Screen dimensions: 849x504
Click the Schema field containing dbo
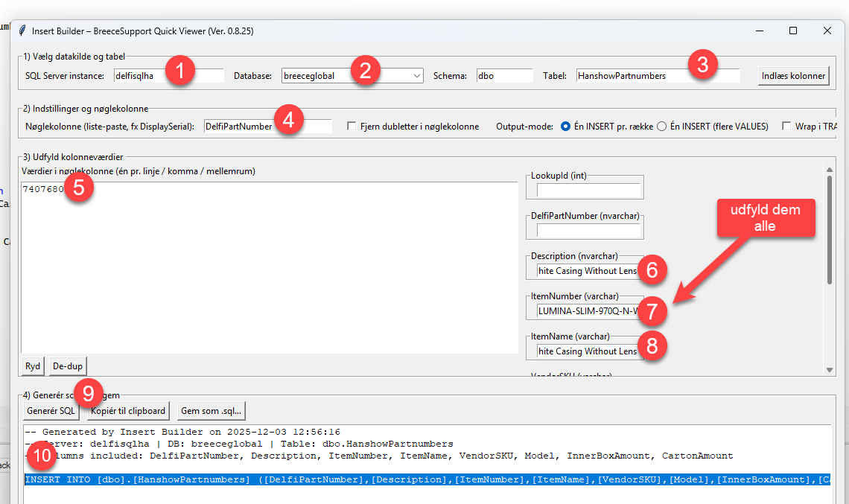click(x=505, y=76)
